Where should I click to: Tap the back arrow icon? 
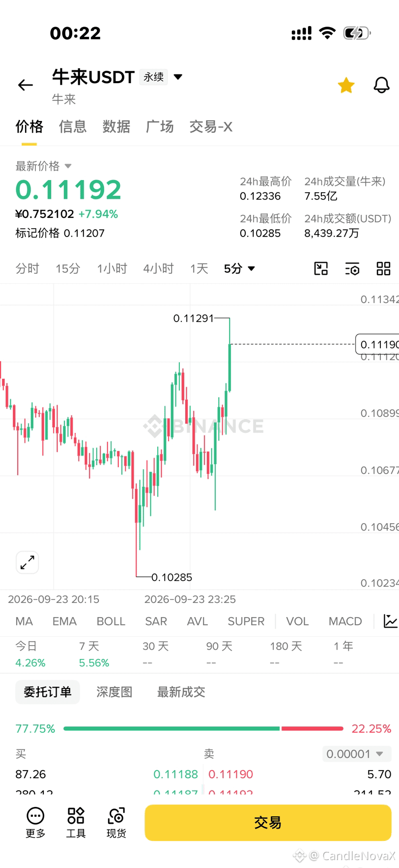click(26, 85)
